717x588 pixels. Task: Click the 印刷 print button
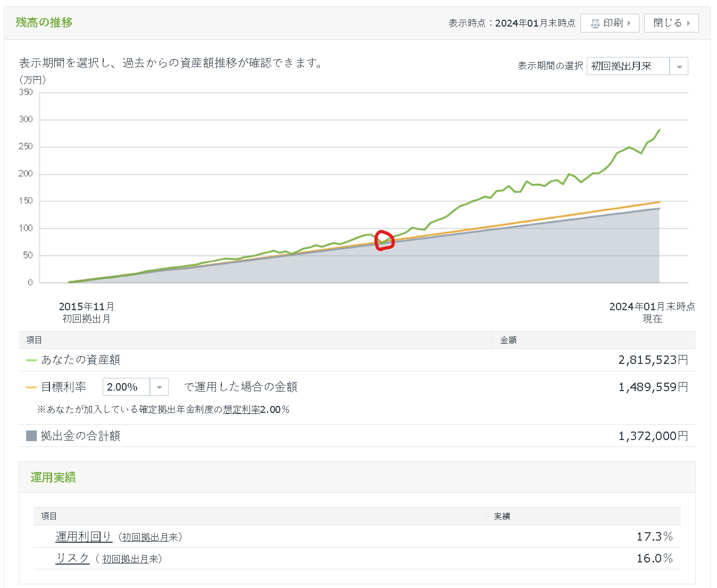coord(610,23)
